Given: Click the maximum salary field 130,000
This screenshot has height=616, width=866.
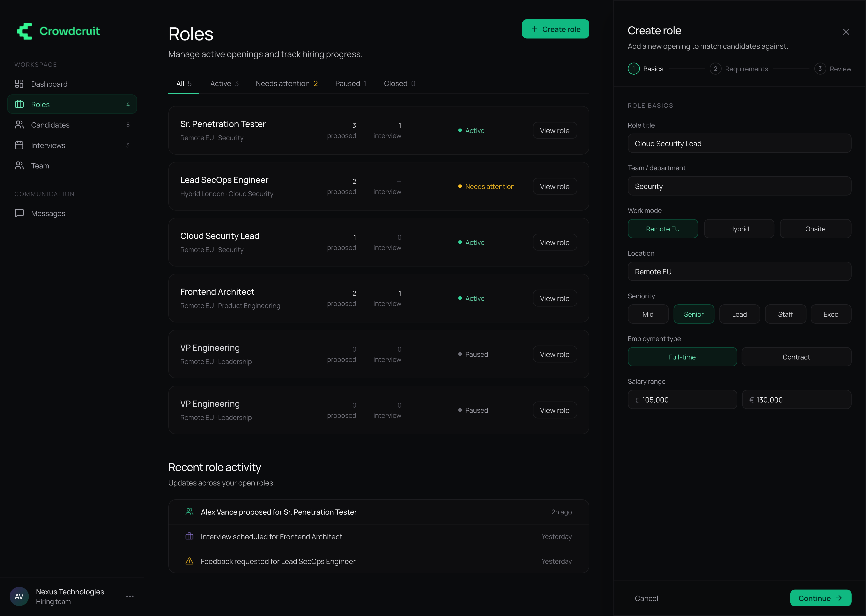Looking at the screenshot, I should [796, 399].
